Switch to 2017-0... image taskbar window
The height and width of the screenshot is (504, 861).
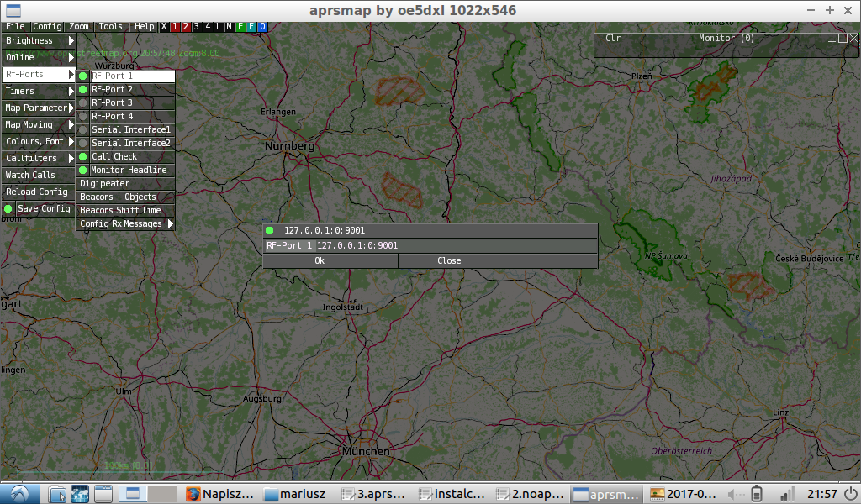tap(684, 494)
